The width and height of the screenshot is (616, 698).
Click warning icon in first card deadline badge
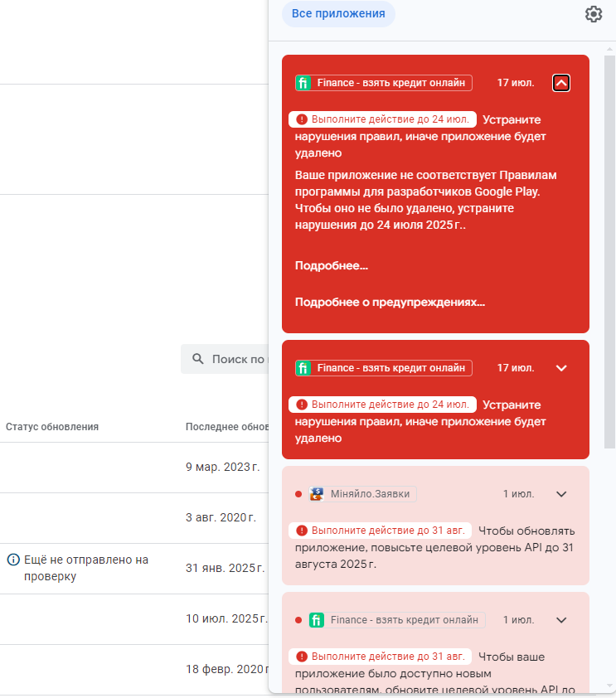click(x=302, y=119)
